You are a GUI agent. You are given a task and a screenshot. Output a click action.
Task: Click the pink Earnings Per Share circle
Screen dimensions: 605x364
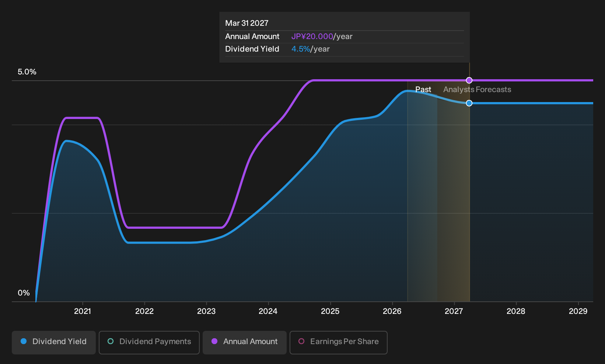(301, 341)
